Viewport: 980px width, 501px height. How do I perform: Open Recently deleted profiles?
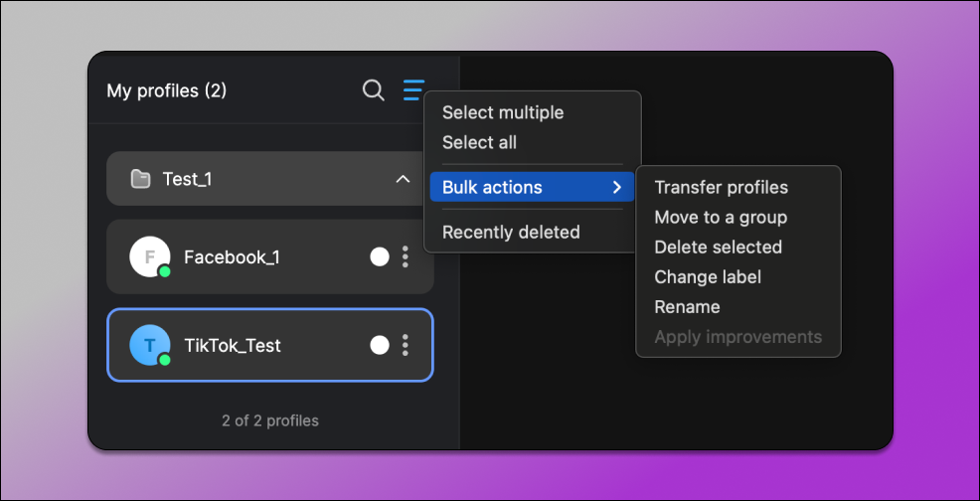click(510, 232)
